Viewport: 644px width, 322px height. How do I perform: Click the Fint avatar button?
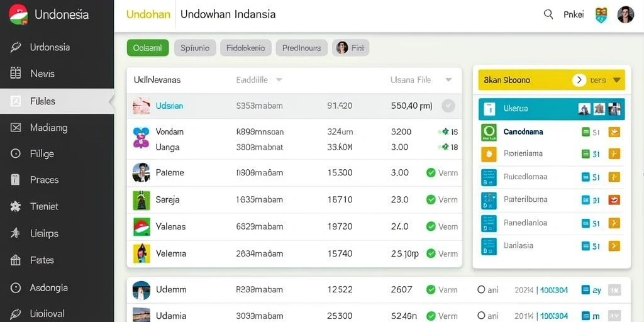coord(350,48)
